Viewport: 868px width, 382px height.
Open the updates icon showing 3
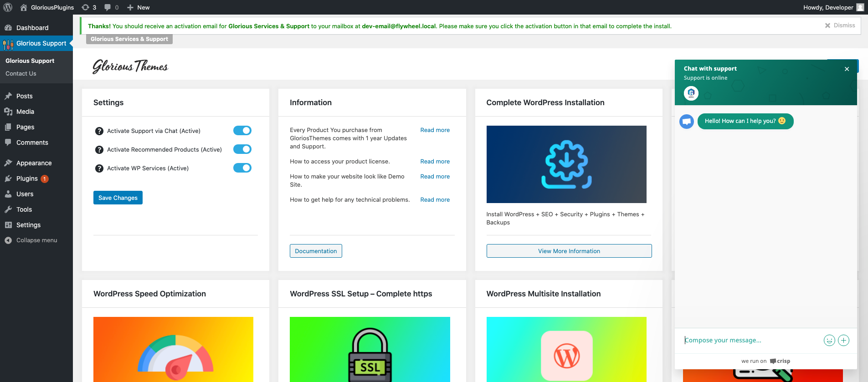85,7
